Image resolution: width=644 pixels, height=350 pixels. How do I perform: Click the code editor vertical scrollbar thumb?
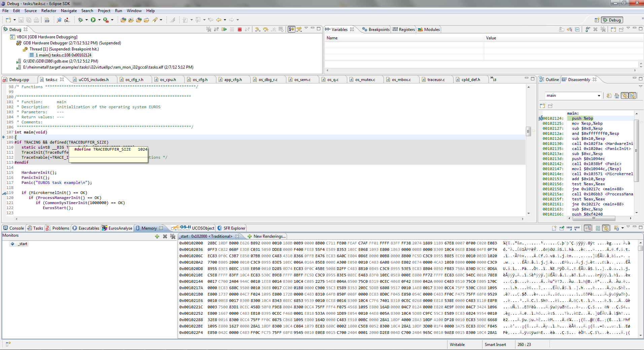(x=529, y=131)
